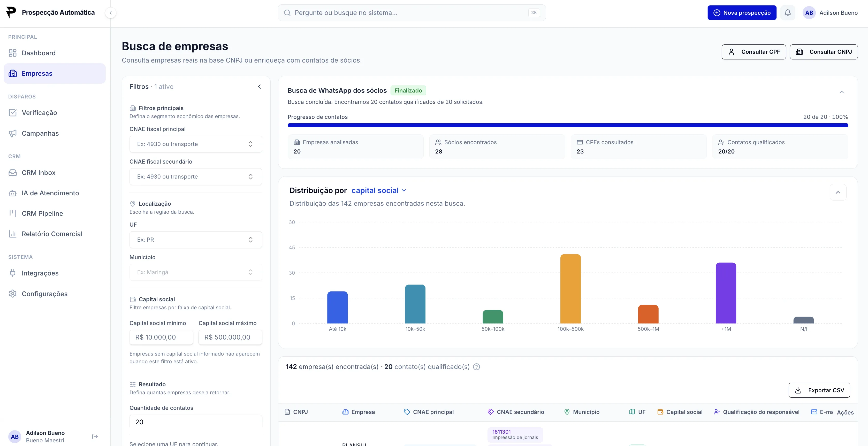Focus the Quantidade de contatos field
This screenshot has height=446, width=868.
click(x=196, y=422)
